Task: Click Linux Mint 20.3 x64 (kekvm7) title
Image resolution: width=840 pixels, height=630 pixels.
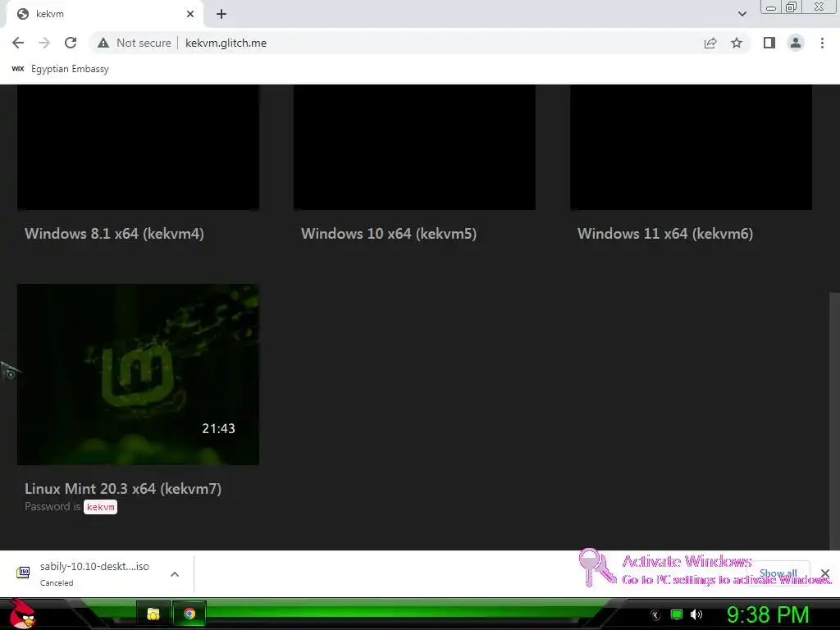Action: (x=123, y=489)
